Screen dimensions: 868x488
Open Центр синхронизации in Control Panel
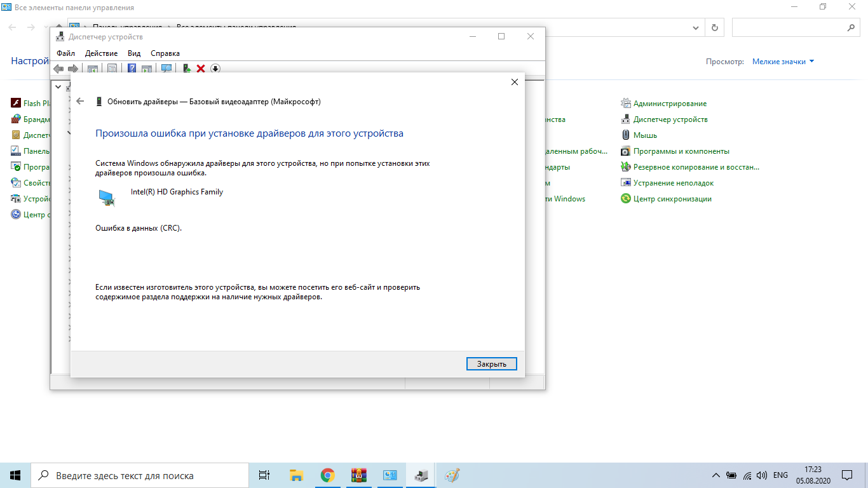tap(672, 199)
